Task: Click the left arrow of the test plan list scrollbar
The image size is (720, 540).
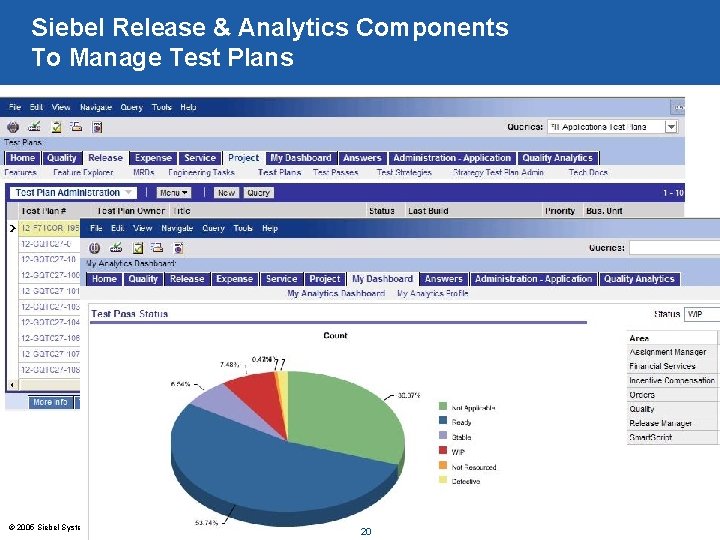Action: [12, 385]
